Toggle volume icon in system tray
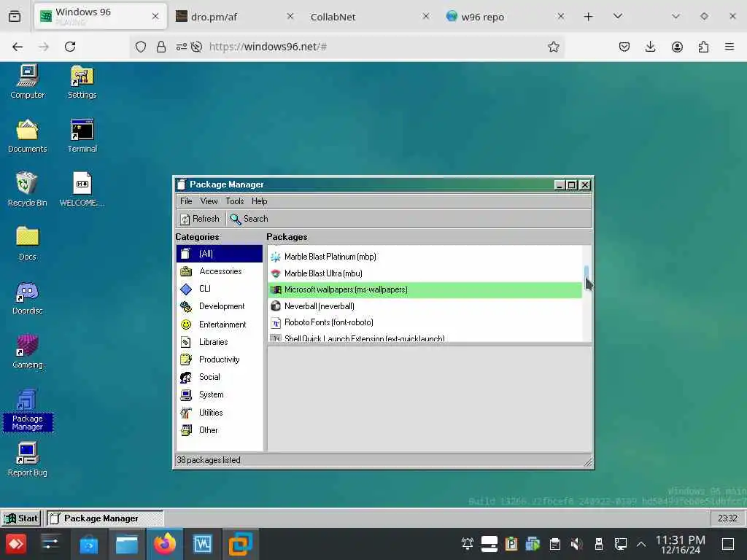The height and width of the screenshot is (560, 747). [576, 544]
